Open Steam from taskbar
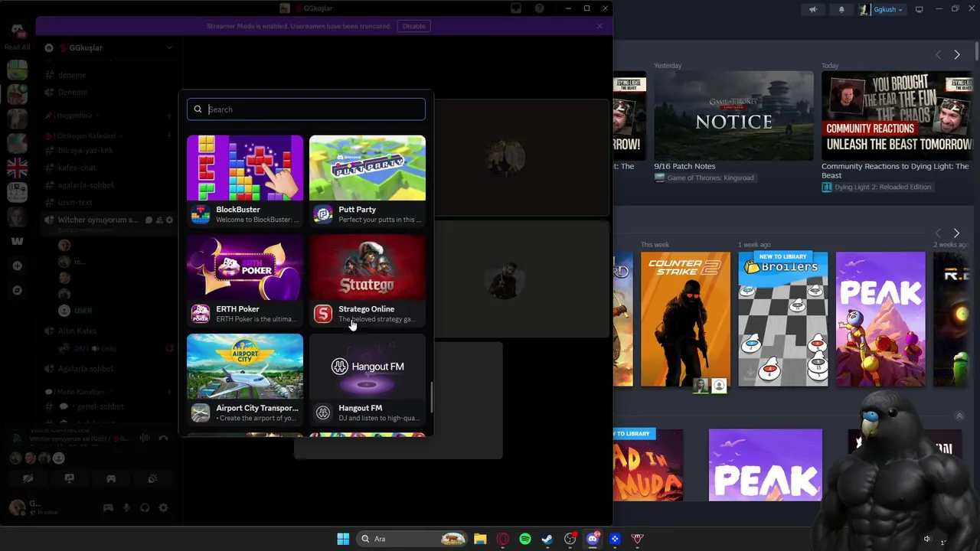This screenshot has height=551, width=980. click(547, 539)
